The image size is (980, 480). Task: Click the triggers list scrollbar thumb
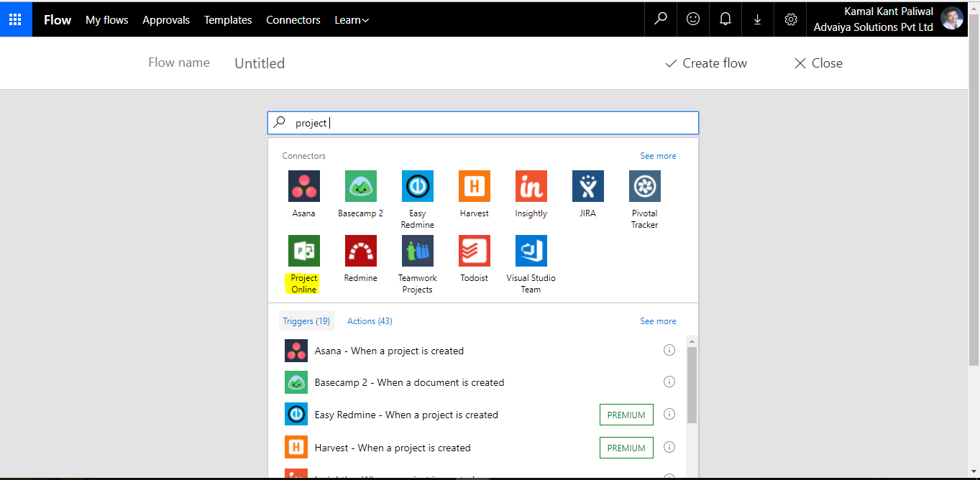point(692,385)
